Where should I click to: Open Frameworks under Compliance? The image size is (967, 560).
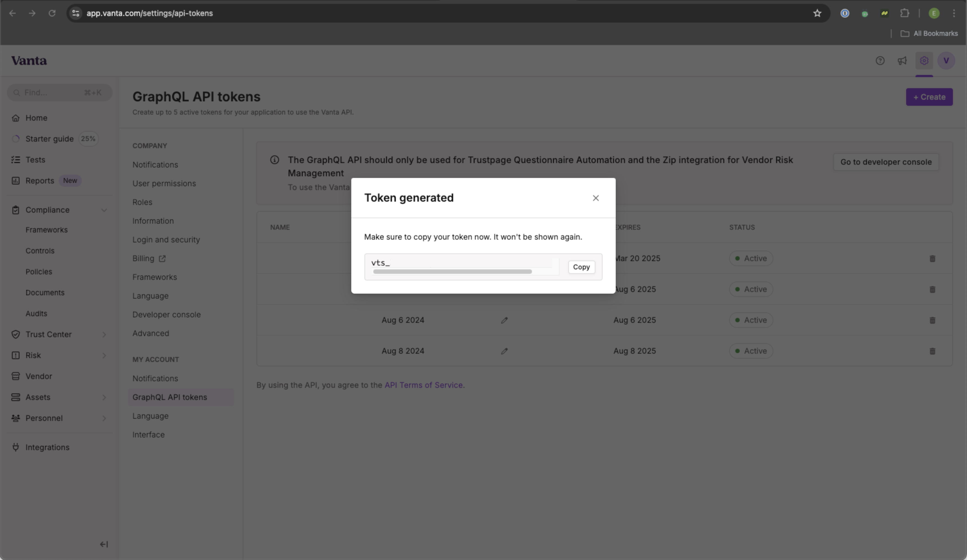[x=47, y=230]
